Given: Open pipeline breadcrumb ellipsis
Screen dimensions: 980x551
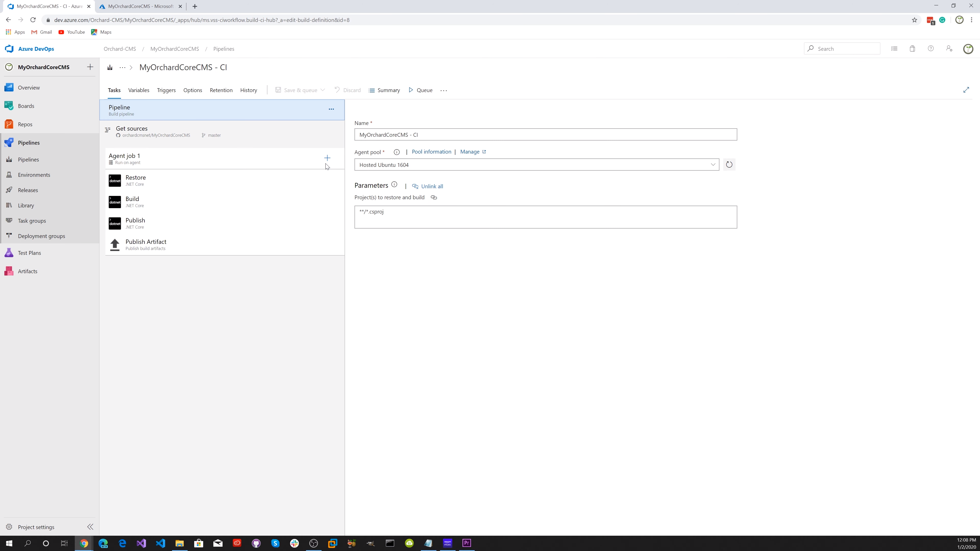Looking at the screenshot, I should click(122, 67).
